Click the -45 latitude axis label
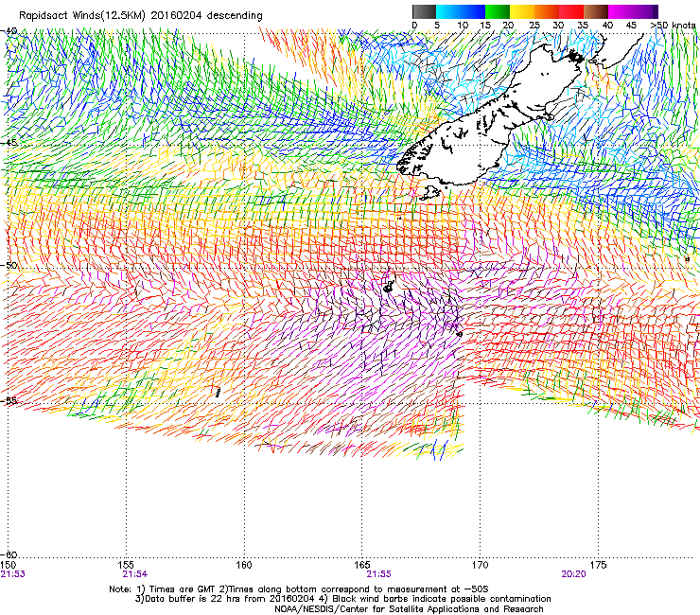Viewport: 700px width, 615px height. click(9, 143)
